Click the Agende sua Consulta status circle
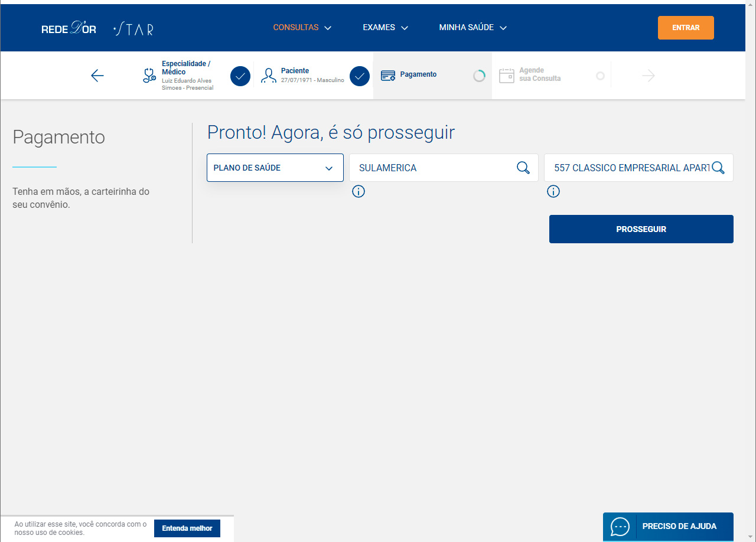This screenshot has height=542, width=756. tap(600, 76)
